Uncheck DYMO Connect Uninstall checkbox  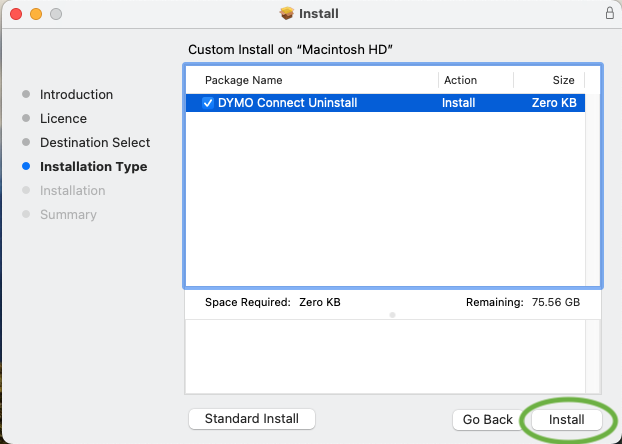(208, 103)
